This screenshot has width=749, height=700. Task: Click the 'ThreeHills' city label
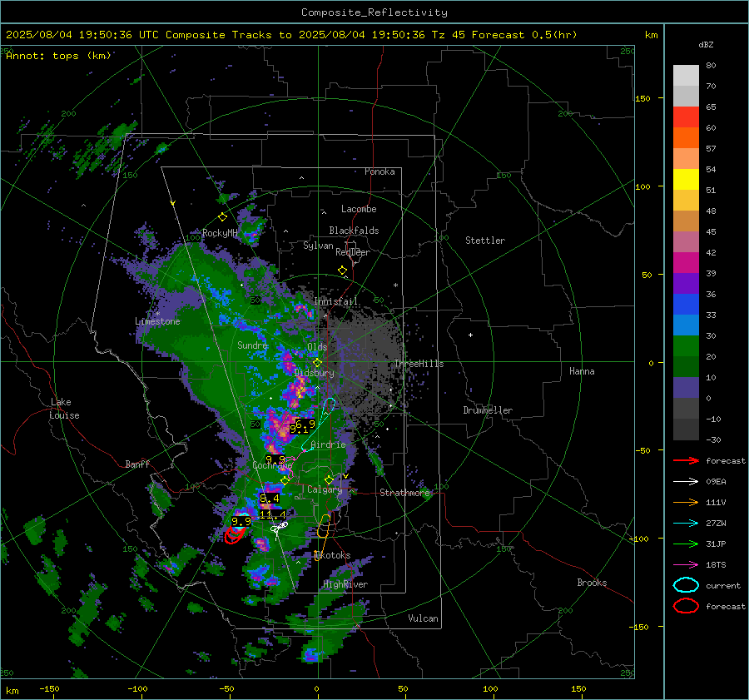point(419,364)
